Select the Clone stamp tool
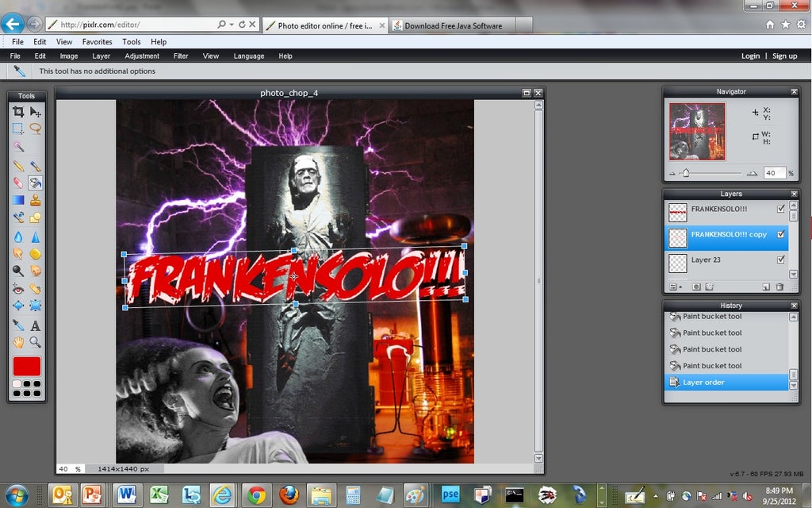Image resolution: width=812 pixels, height=508 pixels. coord(35,199)
